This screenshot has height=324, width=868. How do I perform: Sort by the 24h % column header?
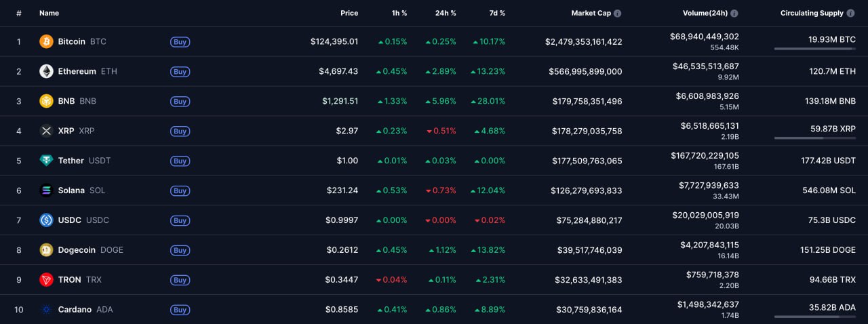pos(445,13)
